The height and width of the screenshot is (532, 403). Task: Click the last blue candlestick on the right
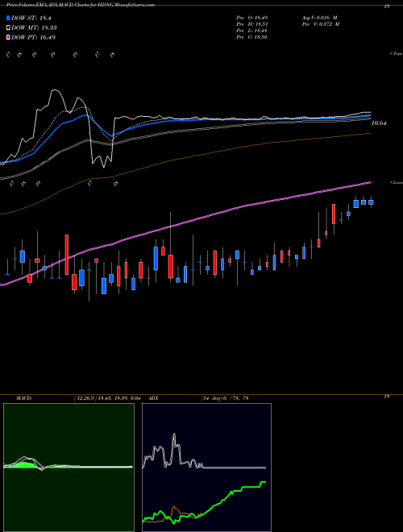coord(371,202)
